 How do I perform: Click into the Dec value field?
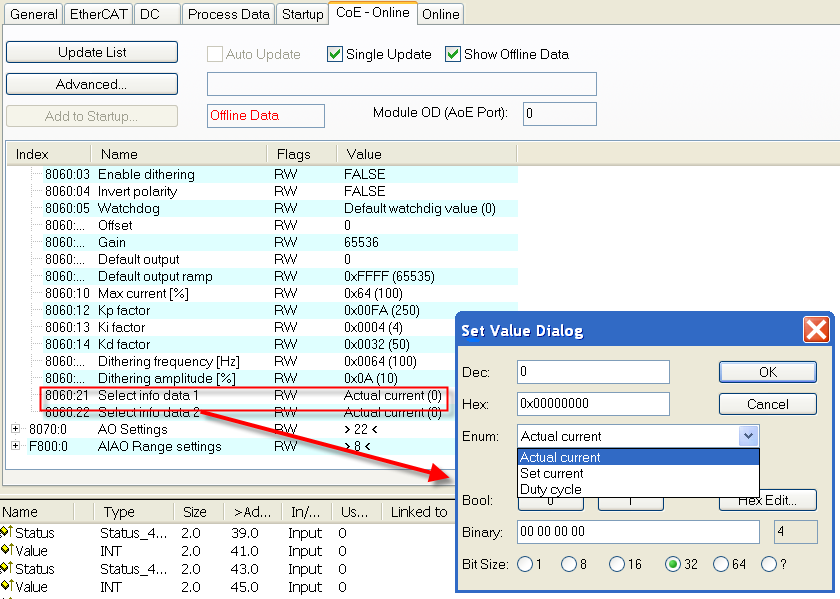click(593, 372)
